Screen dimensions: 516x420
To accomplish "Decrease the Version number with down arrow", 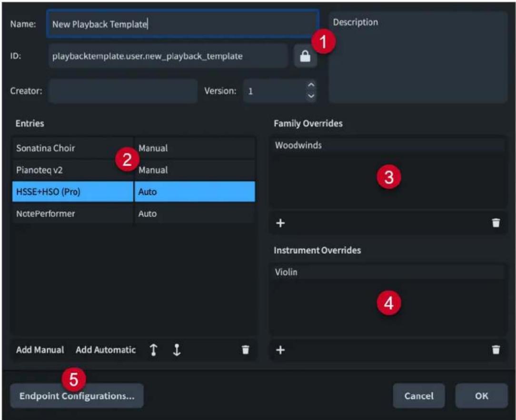I will point(311,97).
